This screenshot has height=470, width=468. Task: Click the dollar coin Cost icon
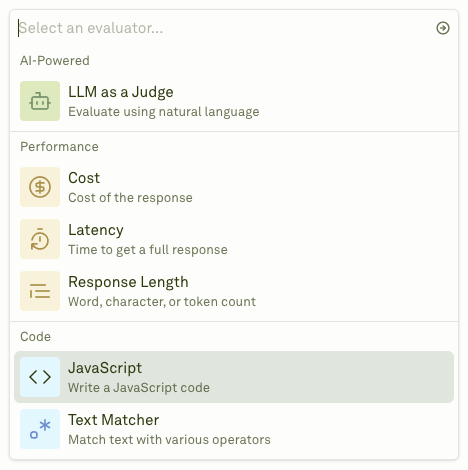pos(40,187)
